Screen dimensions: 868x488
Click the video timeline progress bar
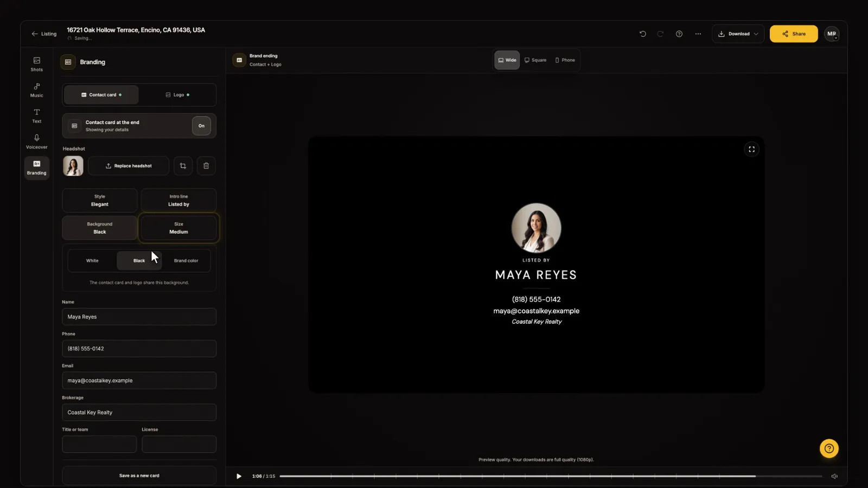(551, 476)
